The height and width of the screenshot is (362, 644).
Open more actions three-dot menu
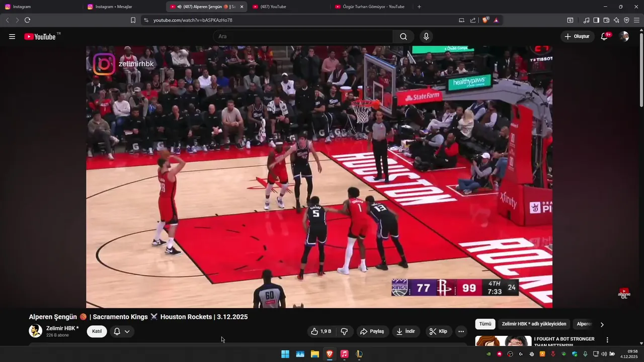461,331
